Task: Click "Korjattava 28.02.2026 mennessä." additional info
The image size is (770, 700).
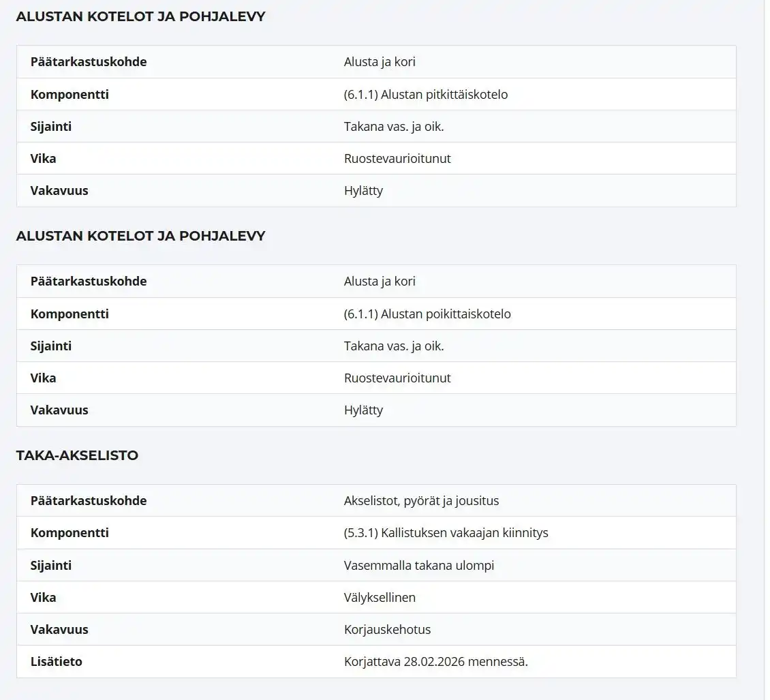Action: (x=436, y=662)
